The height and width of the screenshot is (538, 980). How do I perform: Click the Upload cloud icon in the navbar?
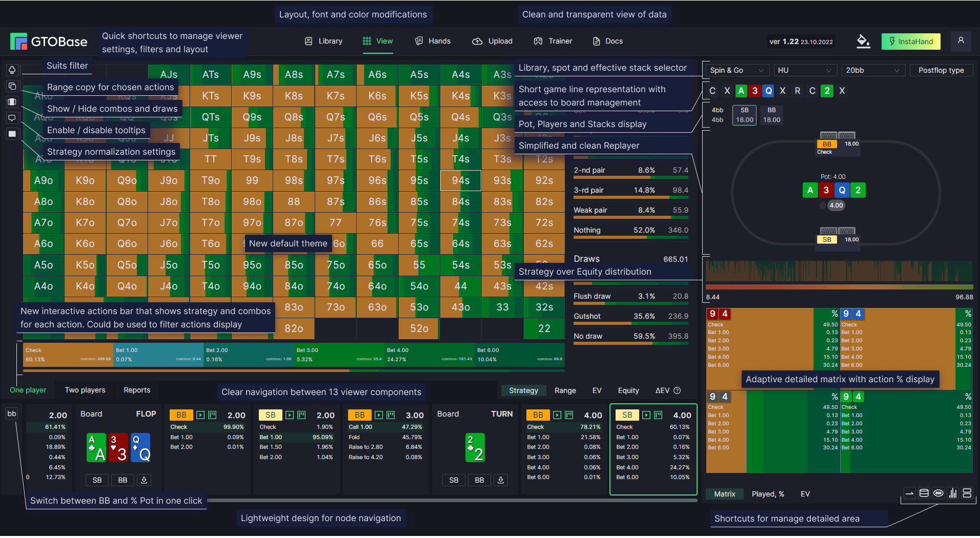(477, 41)
